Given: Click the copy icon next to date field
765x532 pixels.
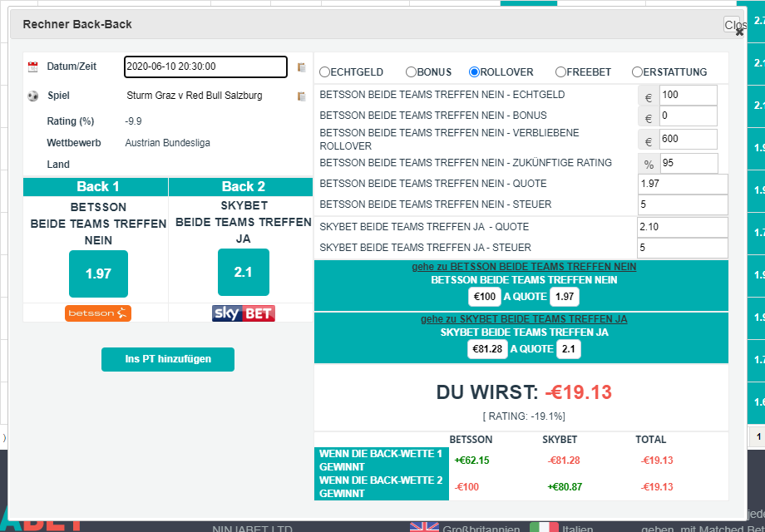Looking at the screenshot, I should 302,67.
